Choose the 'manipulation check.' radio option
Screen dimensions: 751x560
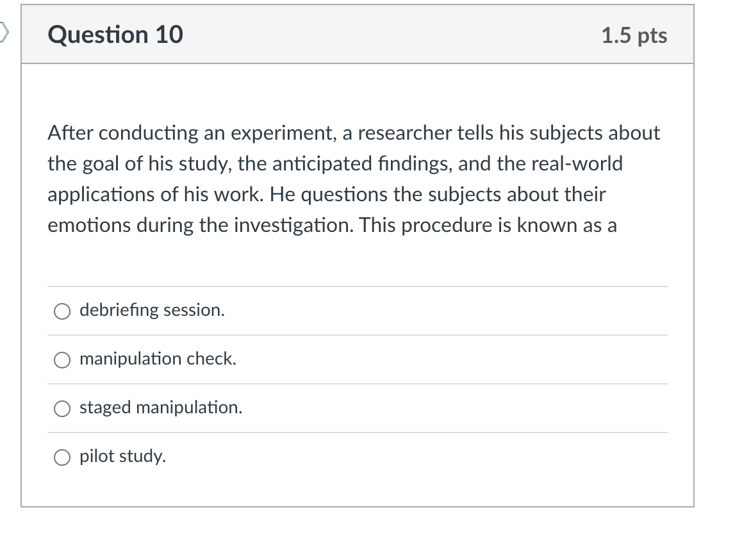click(x=62, y=359)
